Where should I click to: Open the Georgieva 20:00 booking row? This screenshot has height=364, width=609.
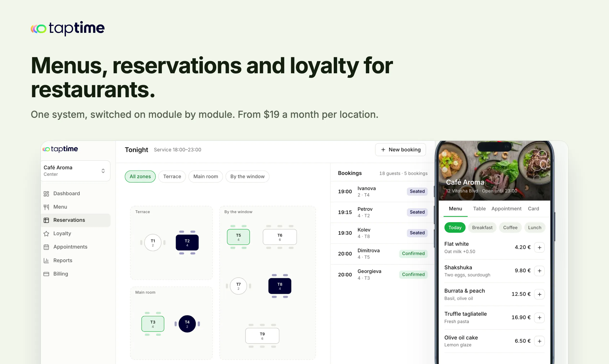pos(382,275)
